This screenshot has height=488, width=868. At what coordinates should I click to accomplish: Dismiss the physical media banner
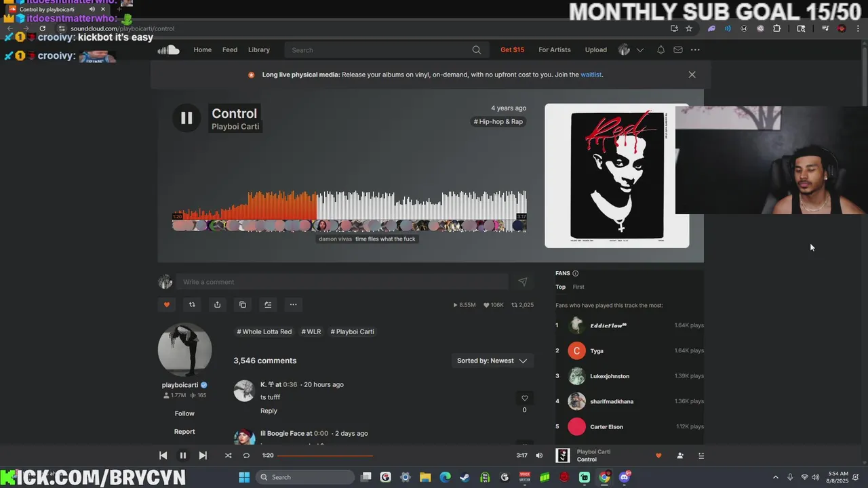tap(692, 75)
